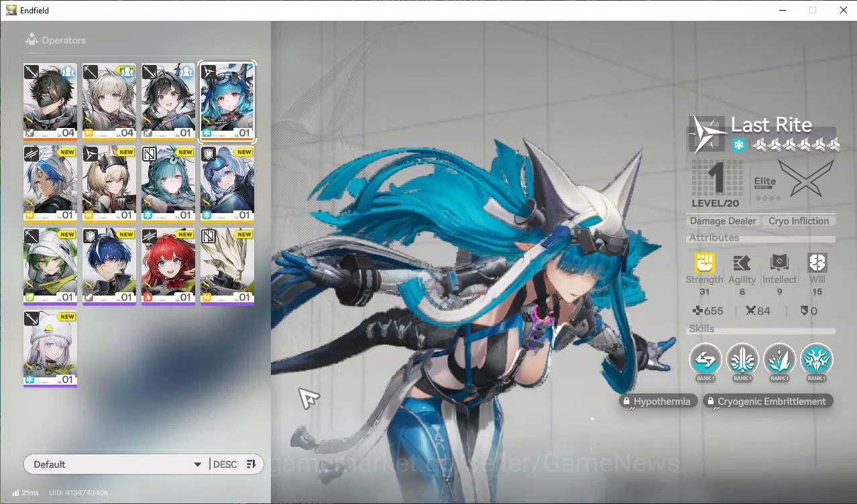This screenshot has width=857, height=504.
Task: Click the Cryo snowflake element icon beside stars
Action: pos(738,145)
